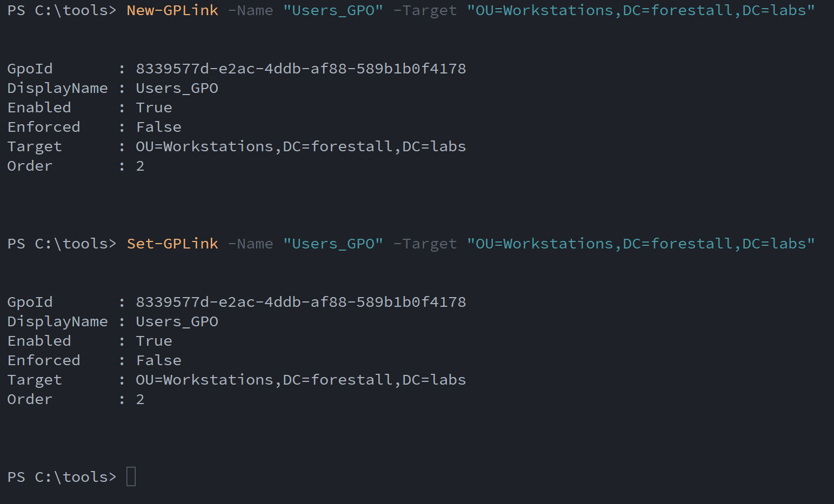The image size is (834, 504).
Task: Click the Enforced label in New-GPLink output
Action: pyautogui.click(x=44, y=127)
